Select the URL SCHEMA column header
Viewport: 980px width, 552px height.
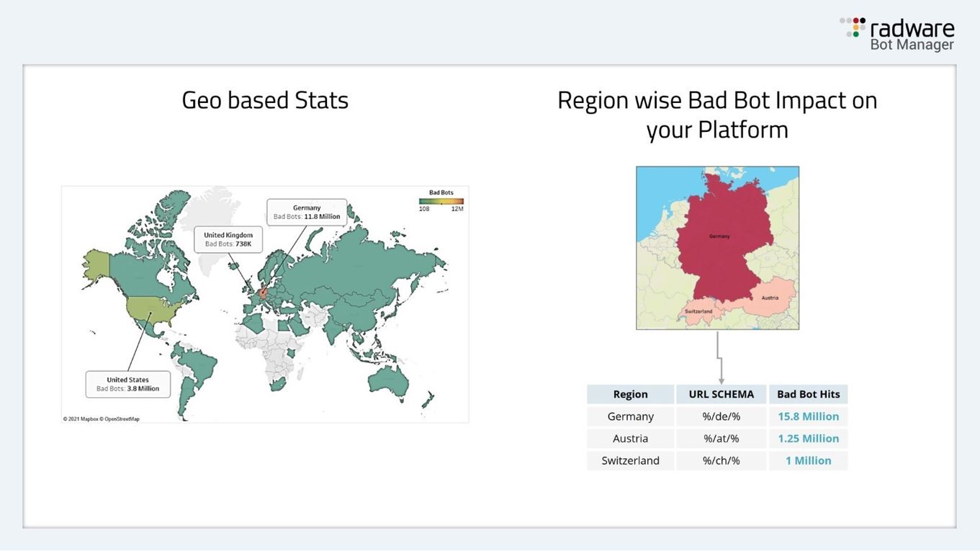(x=721, y=394)
